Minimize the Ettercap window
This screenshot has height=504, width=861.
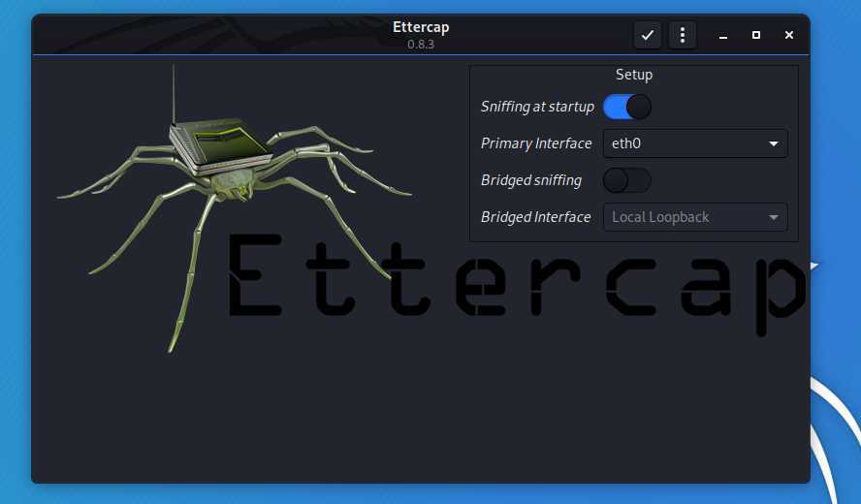[723, 35]
